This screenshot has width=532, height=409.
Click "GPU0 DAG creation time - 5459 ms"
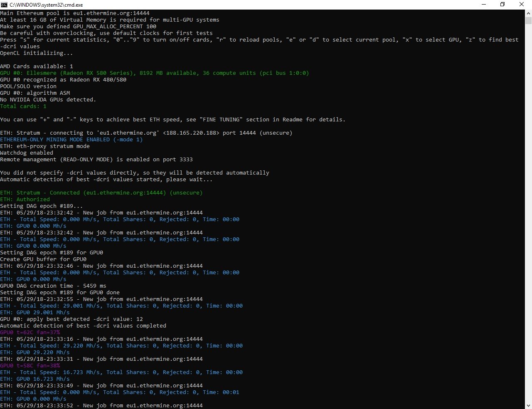53,286
